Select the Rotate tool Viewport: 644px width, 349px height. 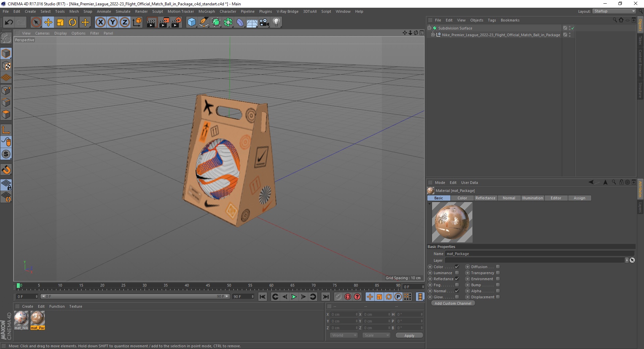tap(72, 22)
